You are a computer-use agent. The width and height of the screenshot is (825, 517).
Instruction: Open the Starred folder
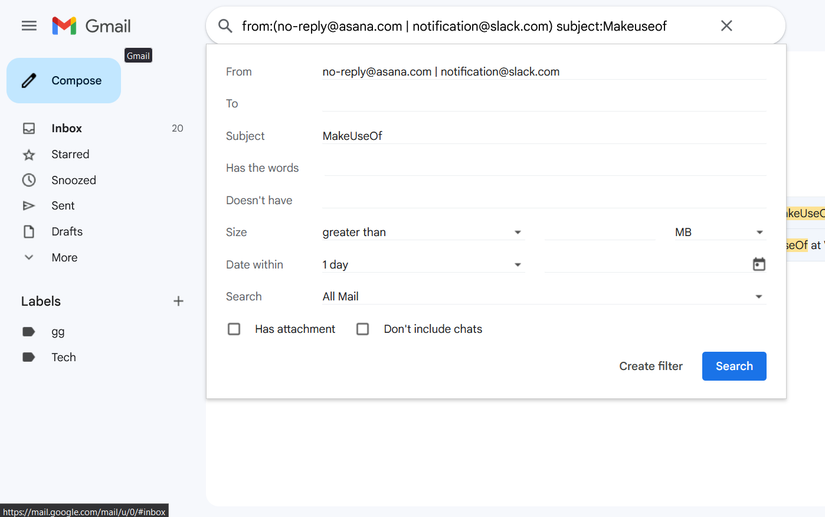70,154
